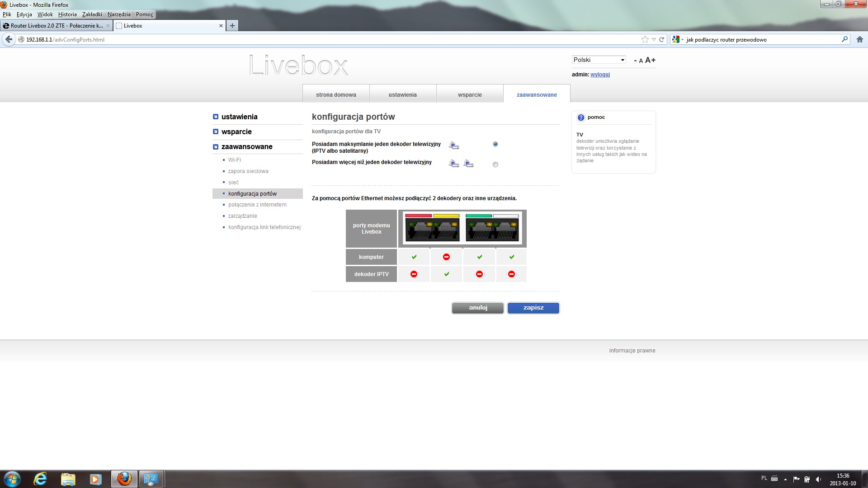Enable radio for więcej niż jeden dekoder
The width and height of the screenshot is (868, 488).
pyautogui.click(x=495, y=164)
